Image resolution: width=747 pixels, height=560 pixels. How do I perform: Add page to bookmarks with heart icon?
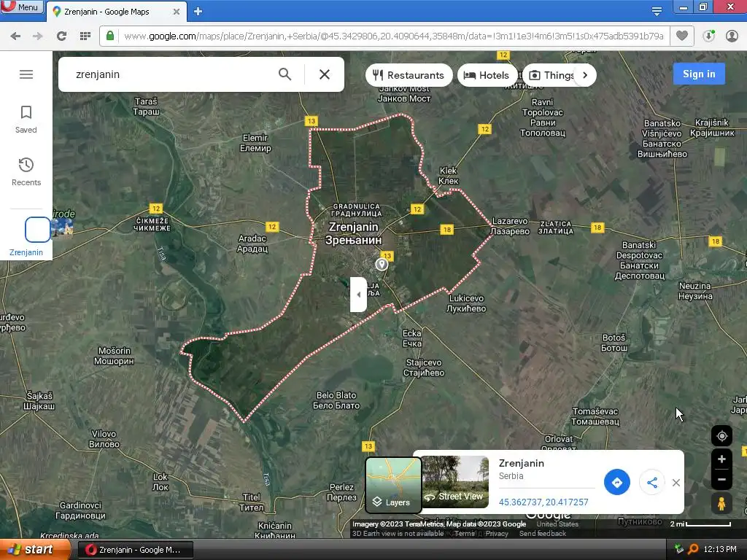682,36
